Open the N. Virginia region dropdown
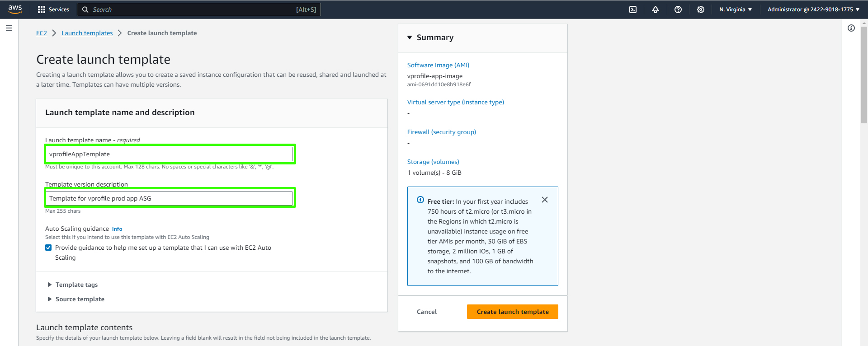This screenshot has height=346, width=868. click(x=736, y=9)
